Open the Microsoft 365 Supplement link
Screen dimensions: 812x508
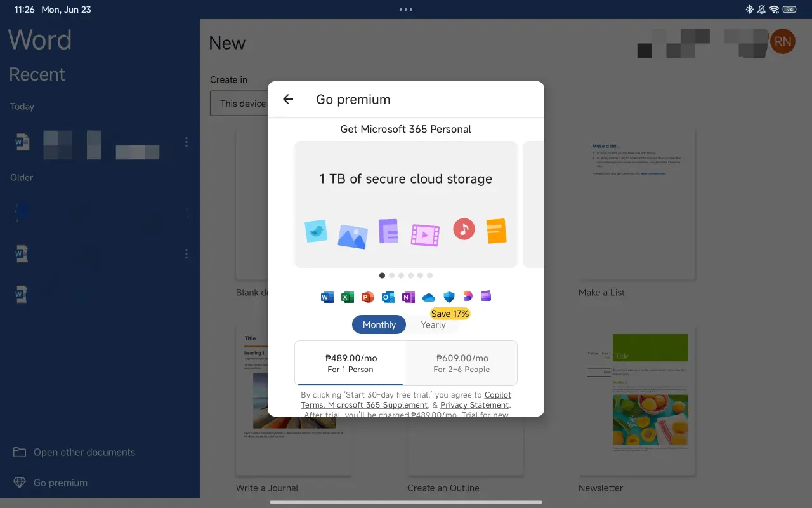coord(377,405)
